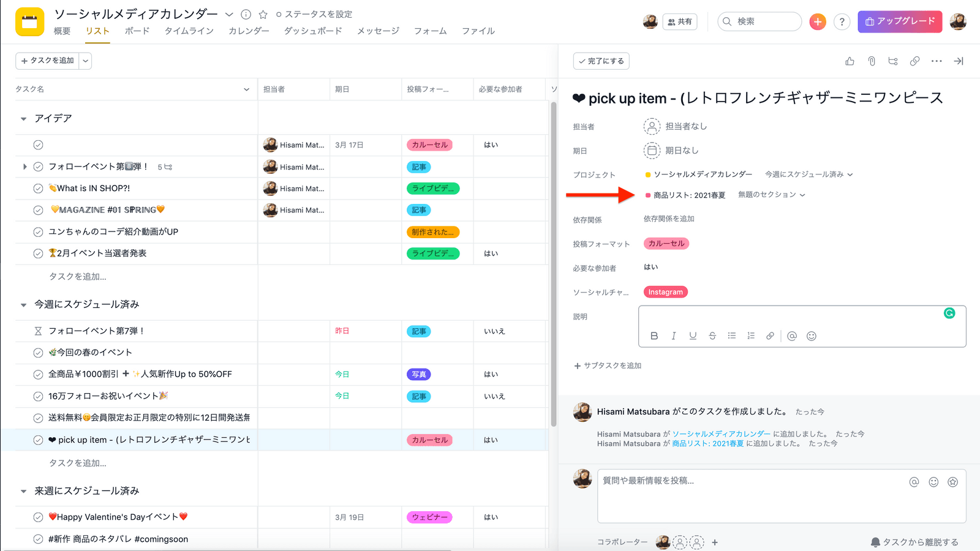Copy task link with the chain icon
The image size is (980, 551).
point(914,61)
